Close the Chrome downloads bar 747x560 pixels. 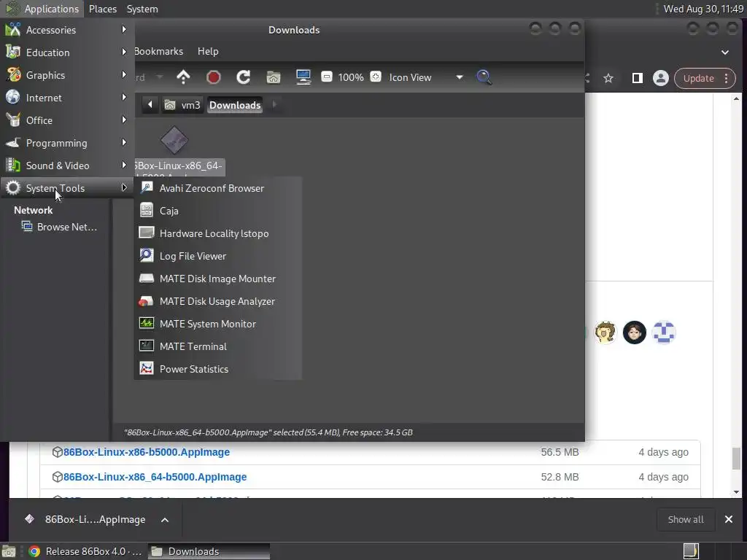click(x=729, y=519)
